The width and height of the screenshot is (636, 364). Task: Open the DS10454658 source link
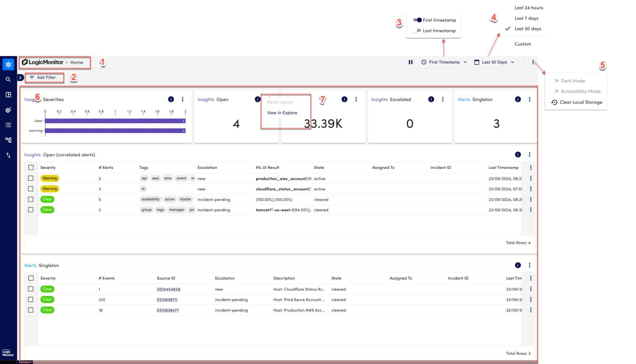[169, 289]
